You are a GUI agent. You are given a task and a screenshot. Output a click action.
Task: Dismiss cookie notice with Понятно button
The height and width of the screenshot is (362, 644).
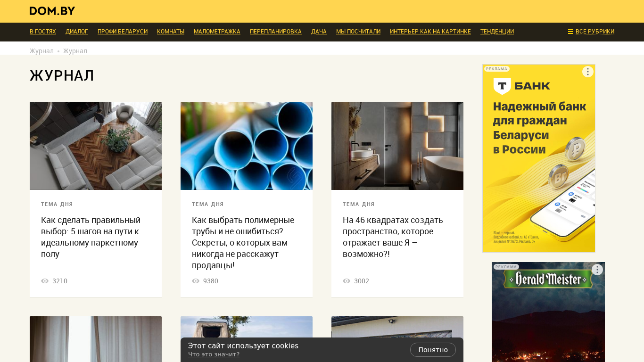pyautogui.click(x=433, y=350)
